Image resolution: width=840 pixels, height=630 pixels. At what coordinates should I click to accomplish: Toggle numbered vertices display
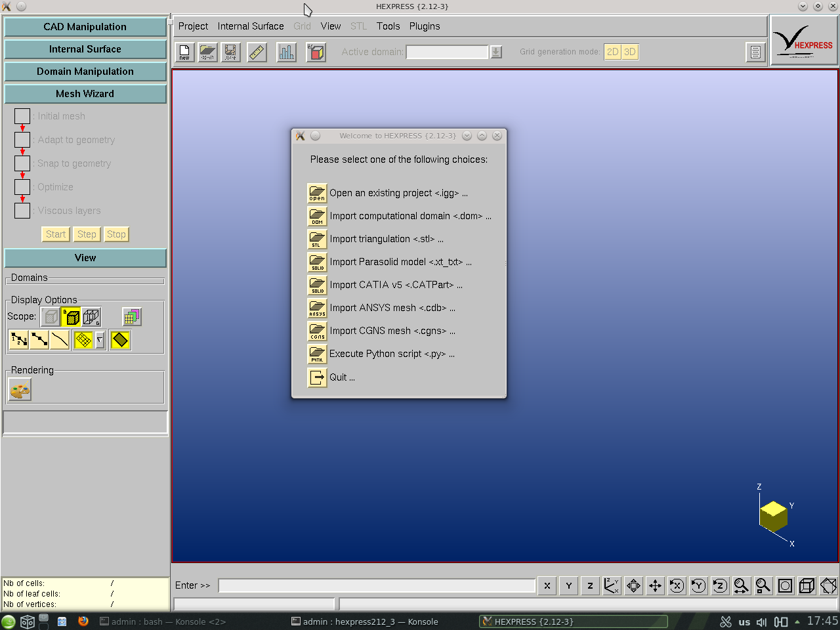click(x=18, y=340)
